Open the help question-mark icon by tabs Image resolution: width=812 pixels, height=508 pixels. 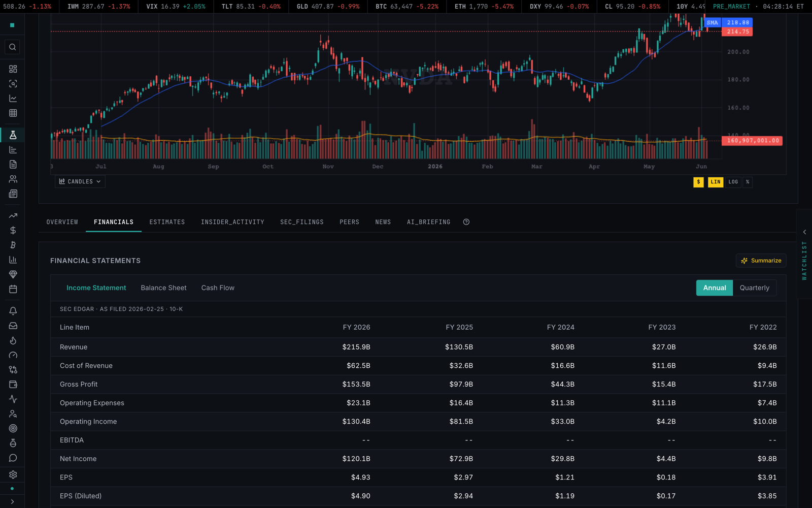pos(466,222)
